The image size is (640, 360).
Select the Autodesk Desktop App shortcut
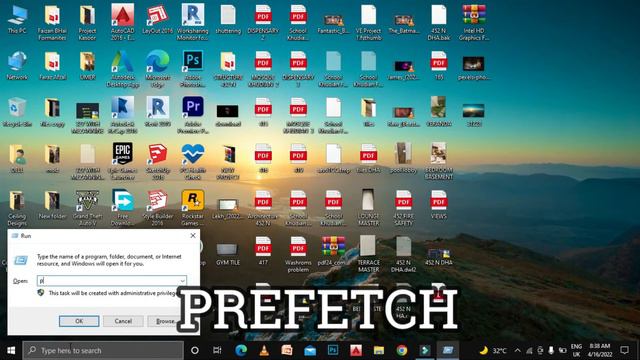point(122,69)
